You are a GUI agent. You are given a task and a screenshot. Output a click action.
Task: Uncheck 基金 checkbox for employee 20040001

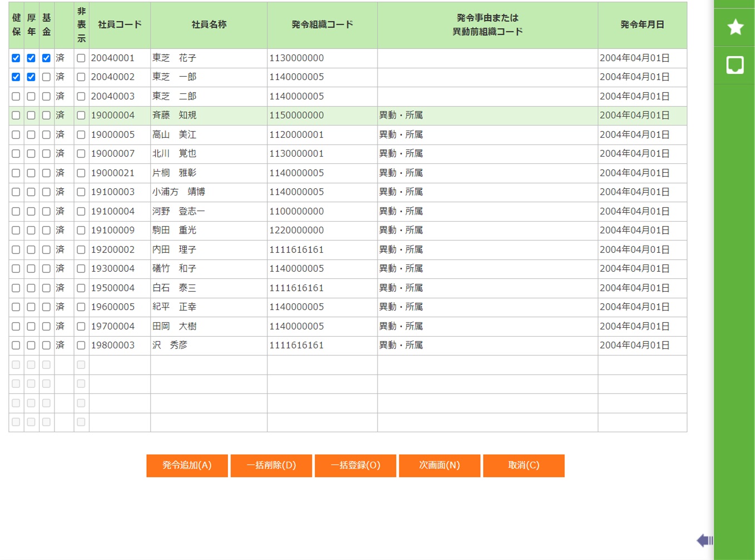coord(46,58)
